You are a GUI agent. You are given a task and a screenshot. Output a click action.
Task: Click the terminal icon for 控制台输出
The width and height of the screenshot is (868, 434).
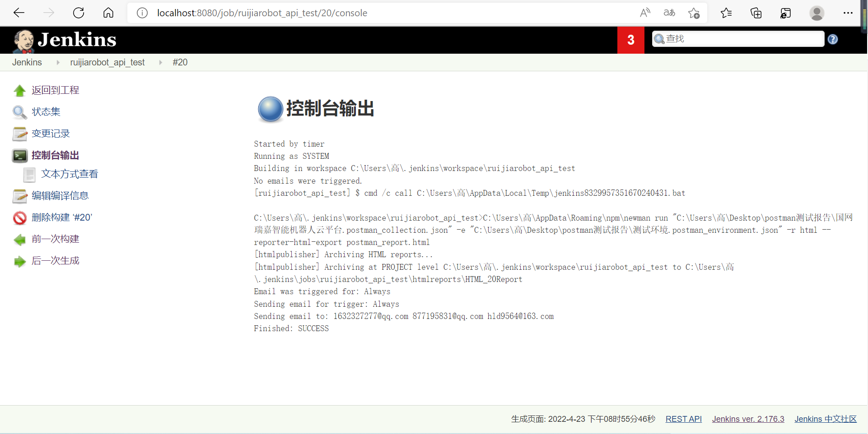(x=19, y=156)
